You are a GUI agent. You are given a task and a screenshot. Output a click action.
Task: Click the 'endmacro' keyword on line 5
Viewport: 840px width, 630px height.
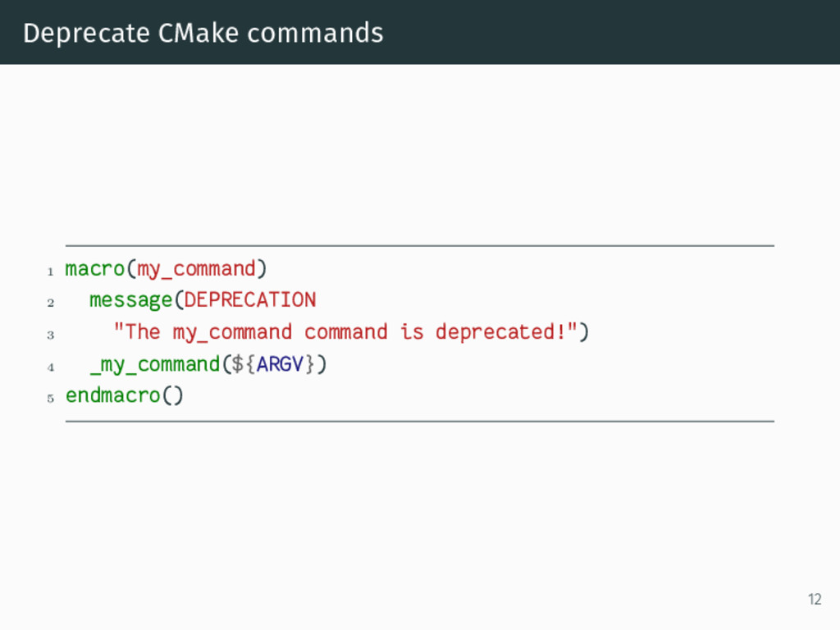(x=112, y=395)
